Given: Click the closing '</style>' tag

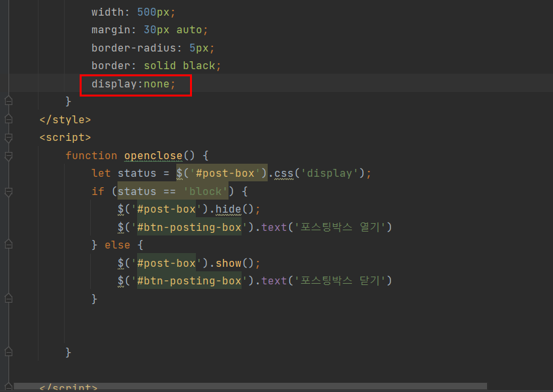Looking at the screenshot, I should [x=65, y=120].
